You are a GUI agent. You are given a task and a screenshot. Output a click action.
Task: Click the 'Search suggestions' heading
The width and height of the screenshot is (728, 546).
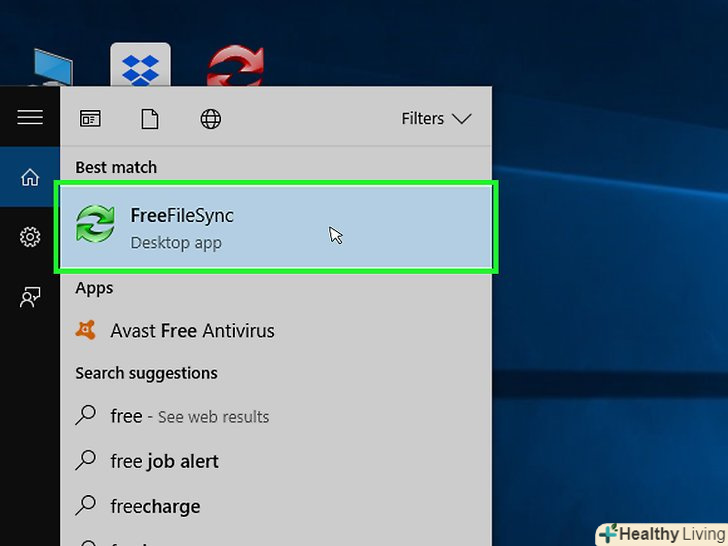[146, 373]
